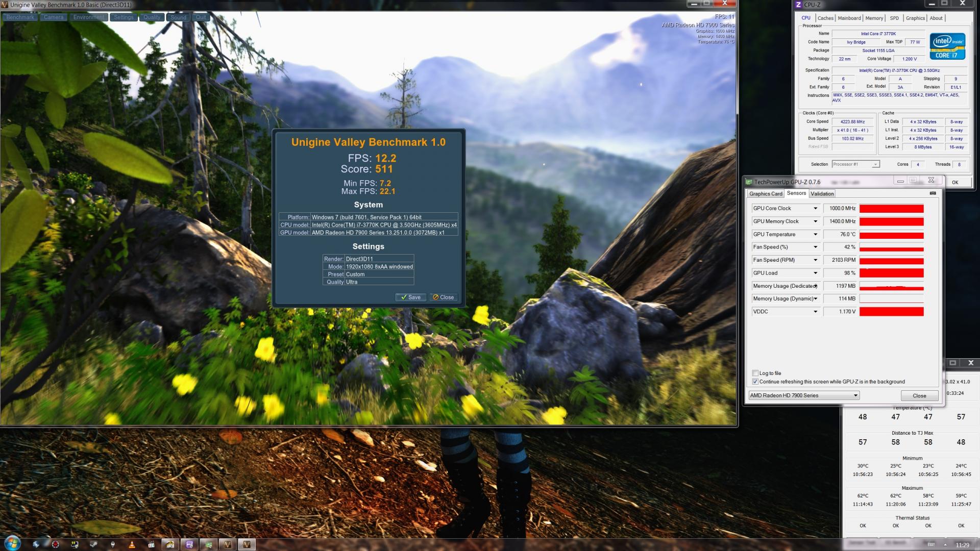Open the Caches tab in CPU-Z
980x551 pixels.
pos(825,18)
